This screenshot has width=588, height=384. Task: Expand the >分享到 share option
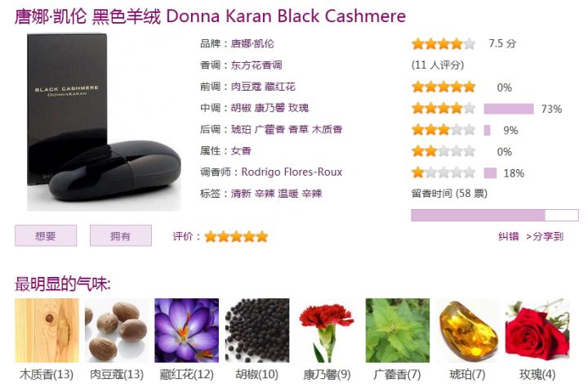(545, 236)
